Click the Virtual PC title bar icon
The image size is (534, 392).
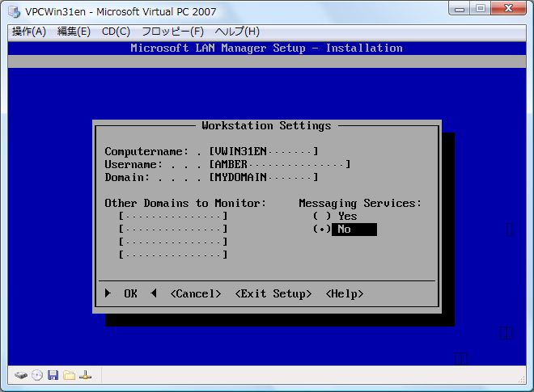coord(15,11)
